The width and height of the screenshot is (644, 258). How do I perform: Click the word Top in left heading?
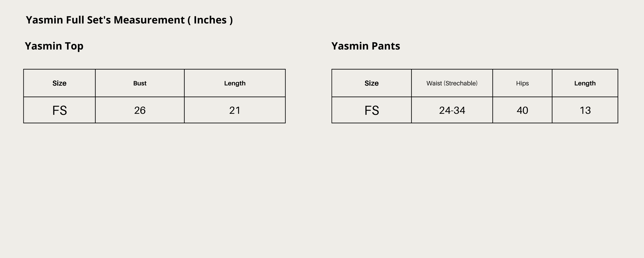pos(74,46)
